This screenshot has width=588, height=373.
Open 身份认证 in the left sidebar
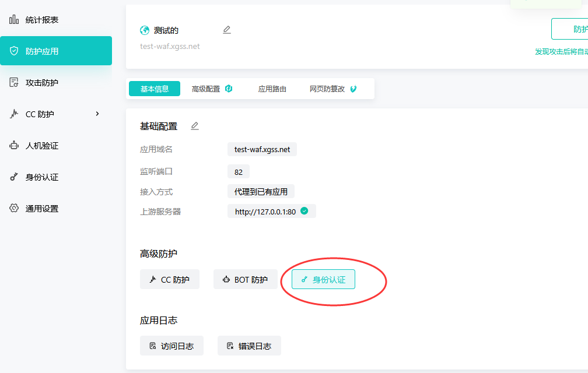click(x=41, y=177)
